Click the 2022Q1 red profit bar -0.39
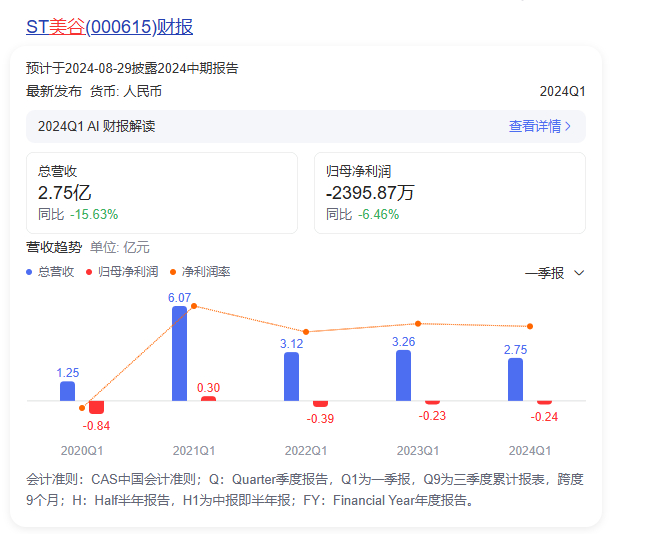This screenshot has height=534, width=671. pos(321,404)
